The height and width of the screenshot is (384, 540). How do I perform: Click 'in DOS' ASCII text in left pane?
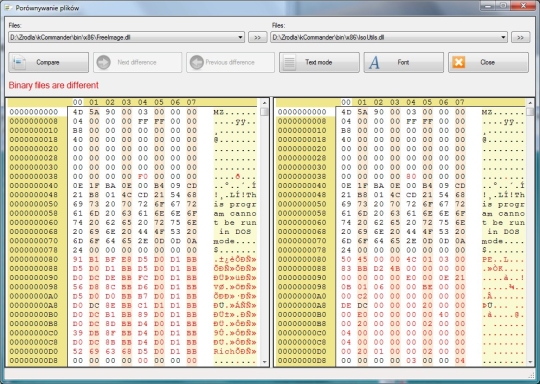[235, 232]
